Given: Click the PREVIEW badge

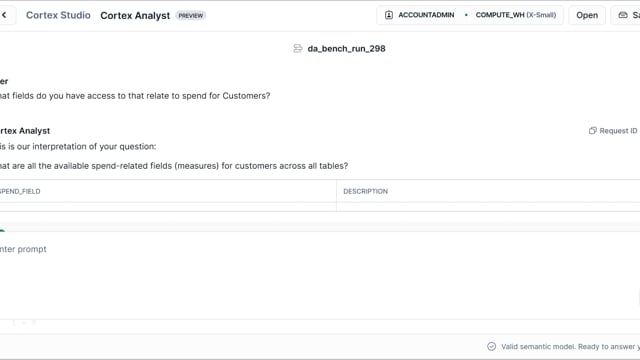Looking at the screenshot, I should click(191, 16).
